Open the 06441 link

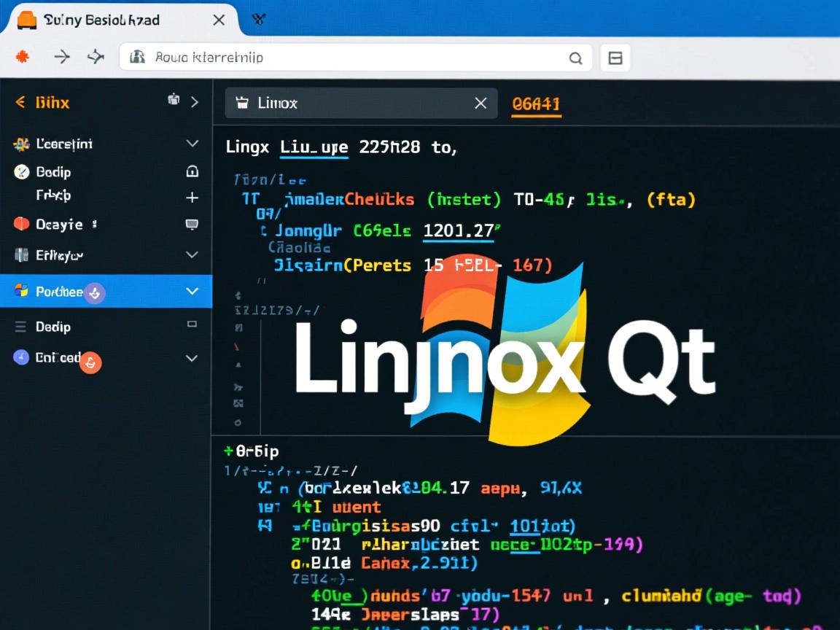[536, 104]
